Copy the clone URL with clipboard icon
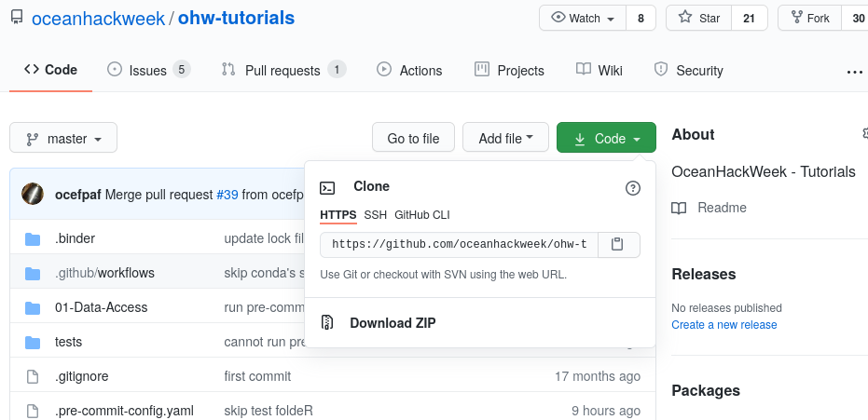Viewport: 868px width, 420px height. (x=617, y=244)
